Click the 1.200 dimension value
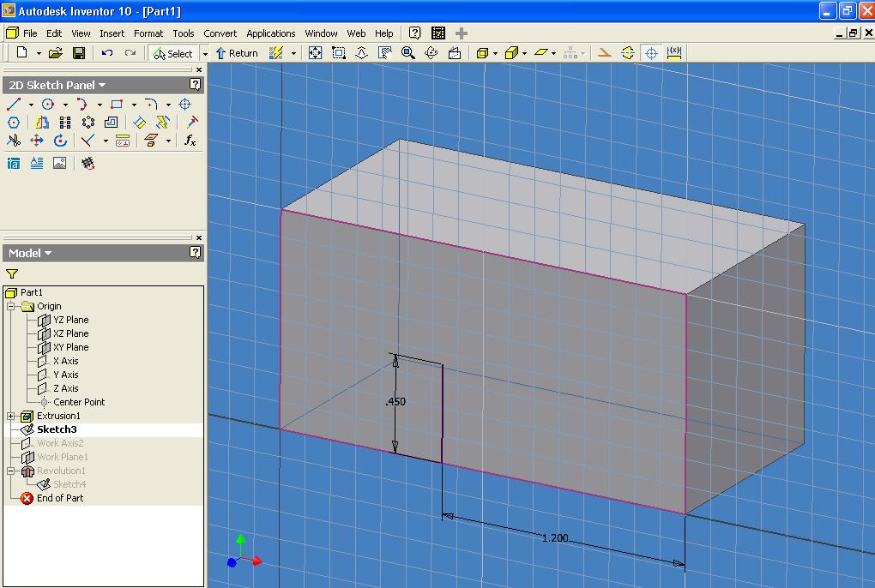 [x=555, y=537]
